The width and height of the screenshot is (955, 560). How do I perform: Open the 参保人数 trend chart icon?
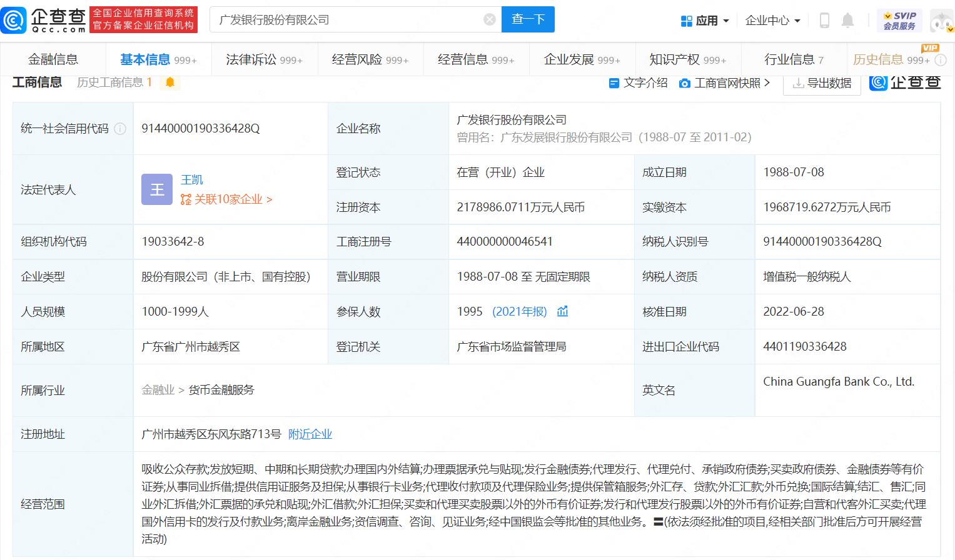562,311
